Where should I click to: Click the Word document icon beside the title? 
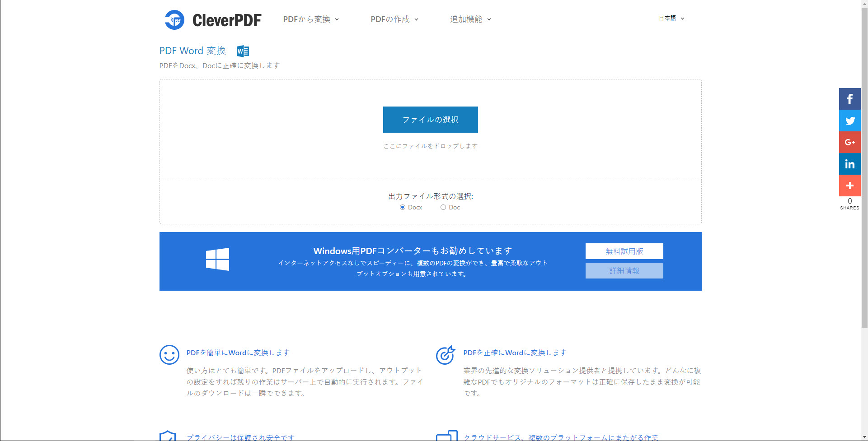[x=243, y=51]
